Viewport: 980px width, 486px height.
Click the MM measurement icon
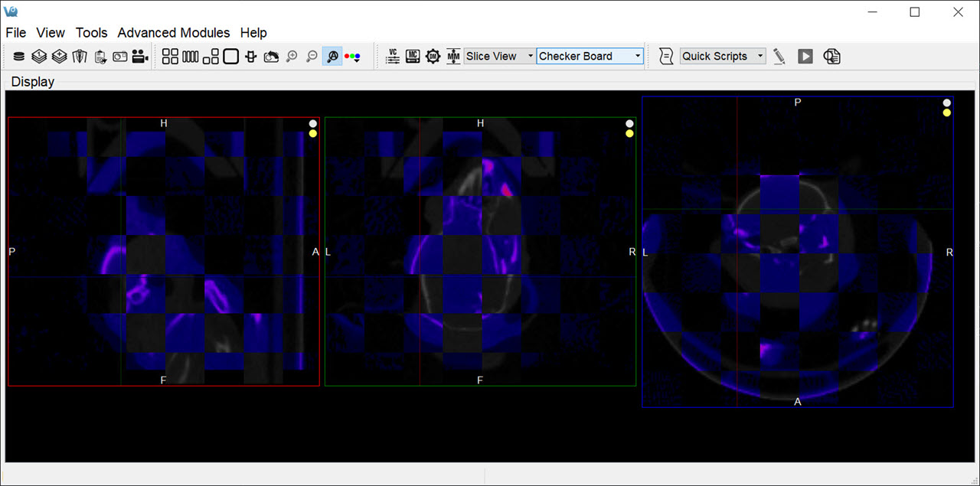click(453, 57)
